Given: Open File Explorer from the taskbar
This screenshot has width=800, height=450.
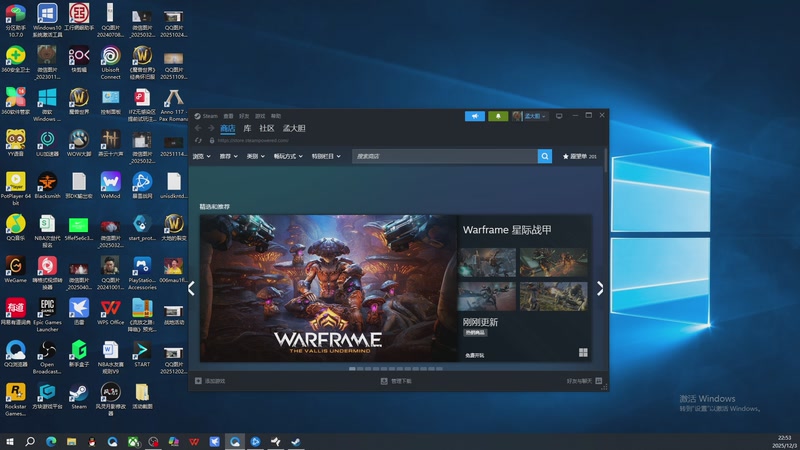Looking at the screenshot, I should click(71, 441).
